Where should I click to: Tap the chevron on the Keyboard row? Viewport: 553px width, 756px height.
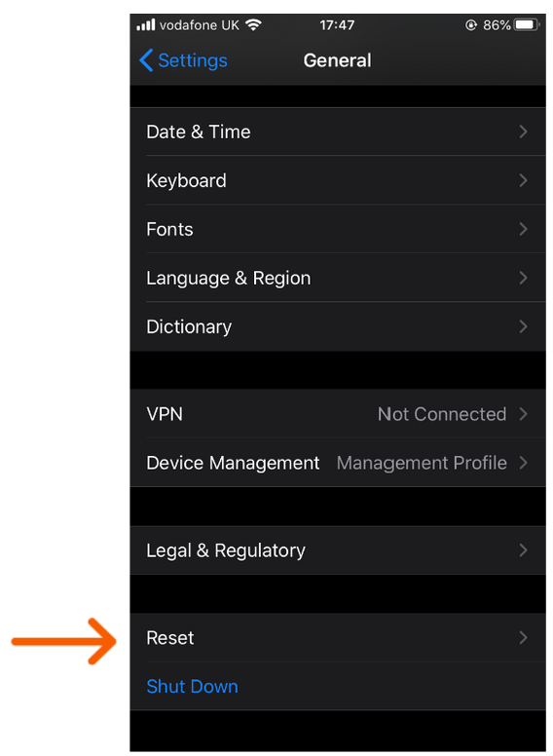pyautogui.click(x=523, y=180)
